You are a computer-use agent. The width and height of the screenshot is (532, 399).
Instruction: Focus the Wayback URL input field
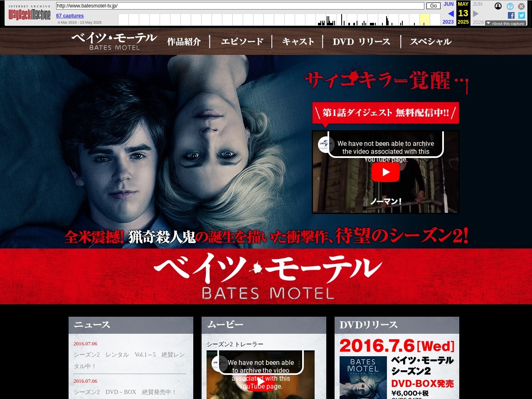click(240, 6)
